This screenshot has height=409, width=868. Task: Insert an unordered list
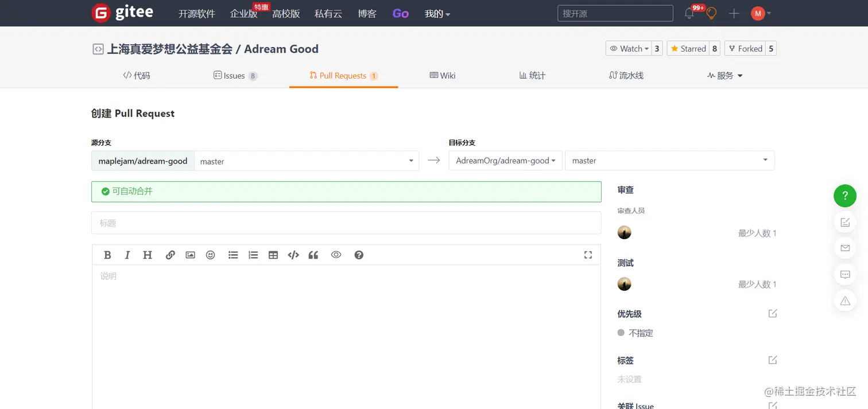233,255
